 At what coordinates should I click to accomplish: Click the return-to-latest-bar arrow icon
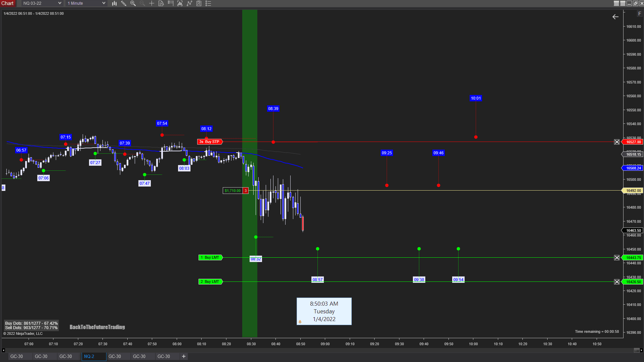[x=615, y=17]
